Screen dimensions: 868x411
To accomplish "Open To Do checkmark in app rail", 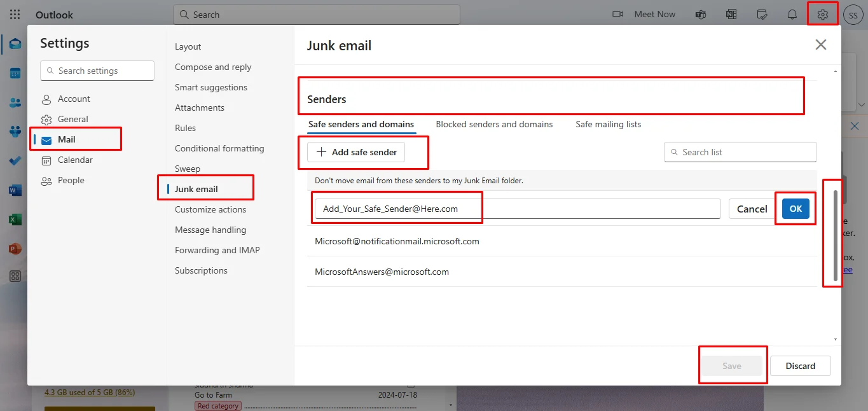I will [15, 161].
